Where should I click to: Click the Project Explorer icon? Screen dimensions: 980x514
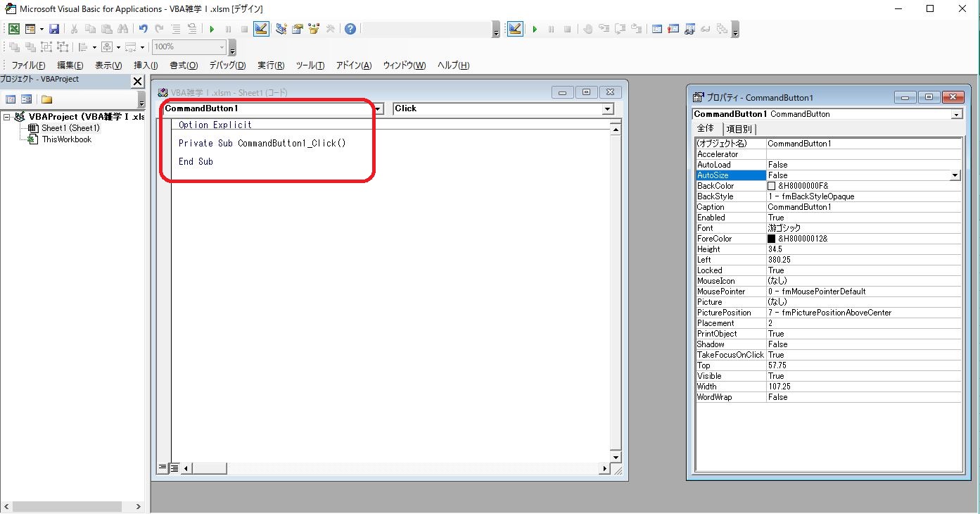point(281,29)
